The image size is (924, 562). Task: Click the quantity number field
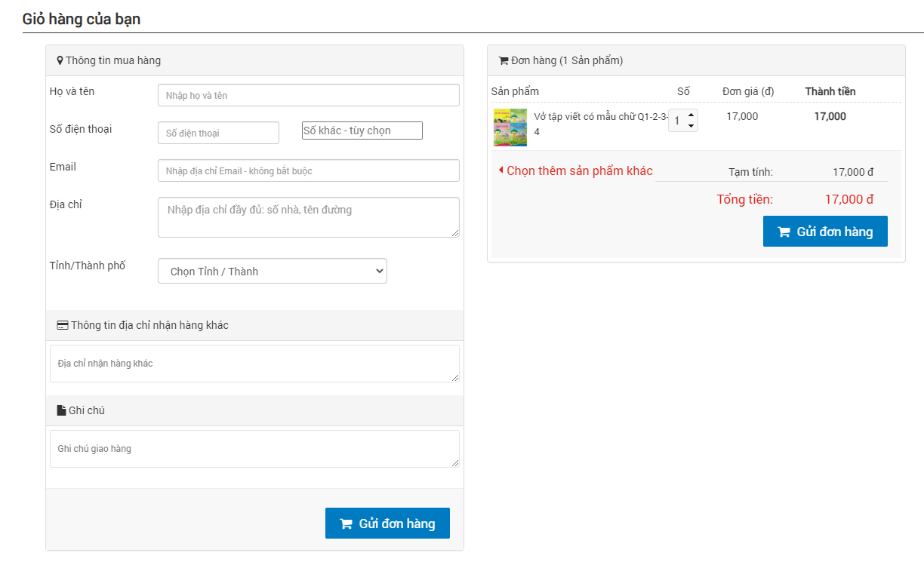[x=677, y=121]
